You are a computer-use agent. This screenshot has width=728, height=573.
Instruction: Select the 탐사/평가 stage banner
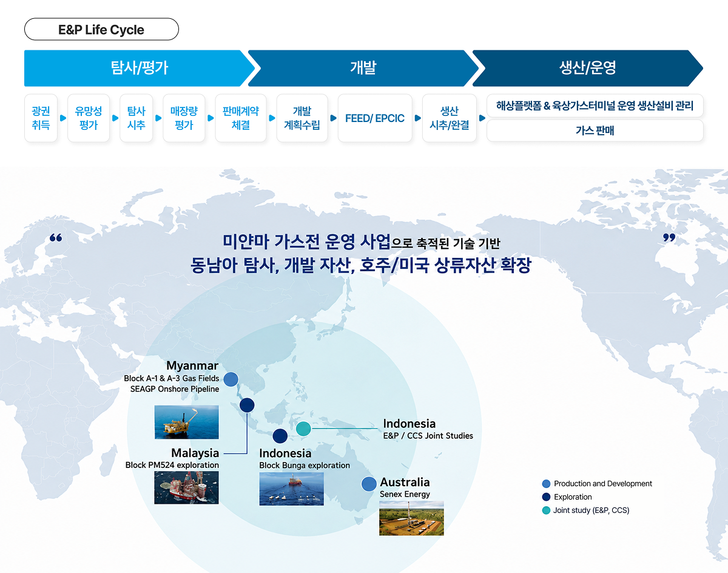tap(140, 68)
